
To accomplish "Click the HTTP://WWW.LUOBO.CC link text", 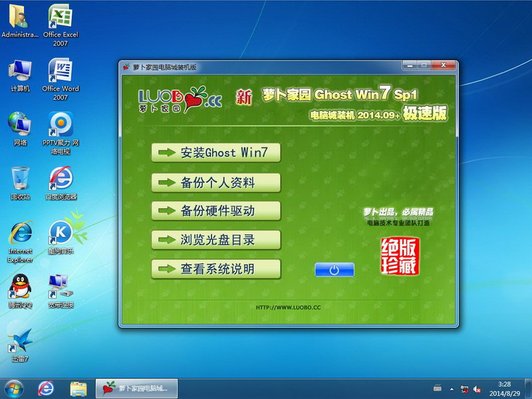I will coord(288,307).
